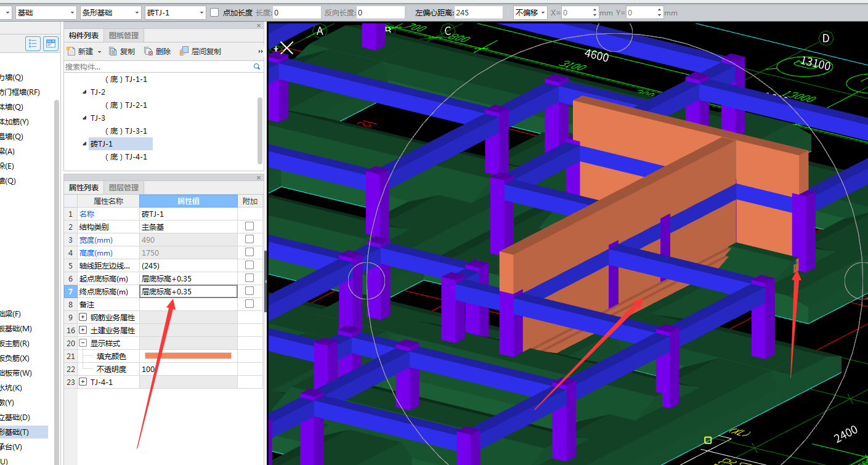Screen dimensions: 868x465
Task: Select 形基础(T) in navigation list
Action: (x=23, y=432)
